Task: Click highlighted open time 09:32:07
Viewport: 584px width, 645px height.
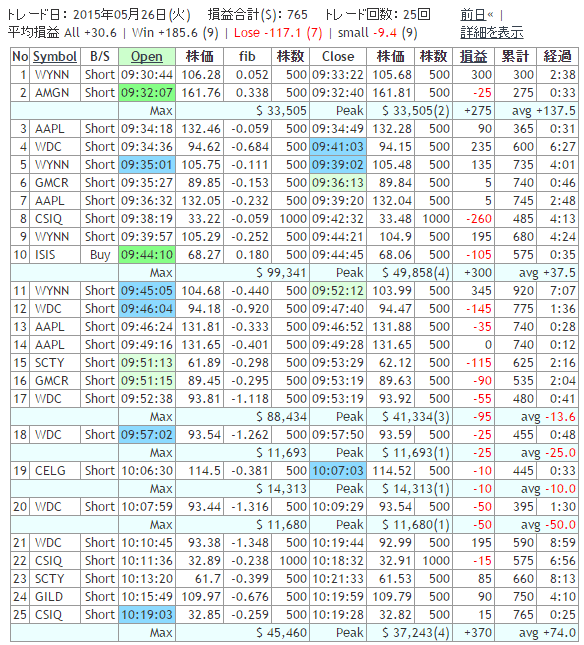Action: pos(147,93)
